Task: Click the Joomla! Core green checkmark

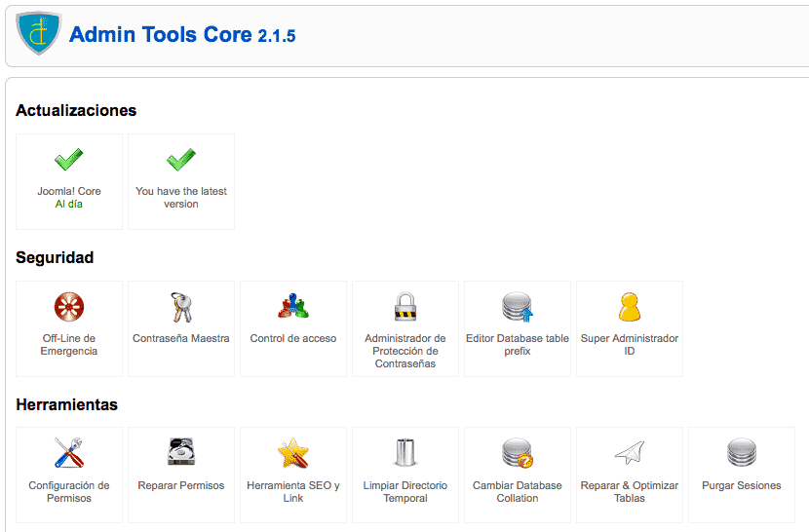Action: [69, 160]
